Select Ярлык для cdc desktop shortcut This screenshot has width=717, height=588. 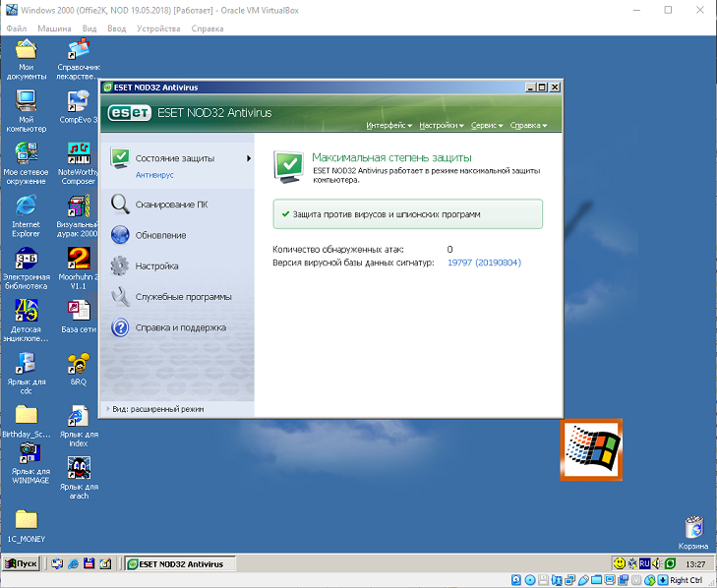pyautogui.click(x=27, y=374)
